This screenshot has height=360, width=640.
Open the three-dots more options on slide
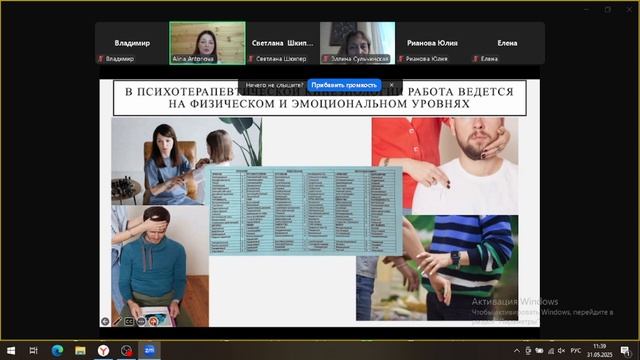141,322
